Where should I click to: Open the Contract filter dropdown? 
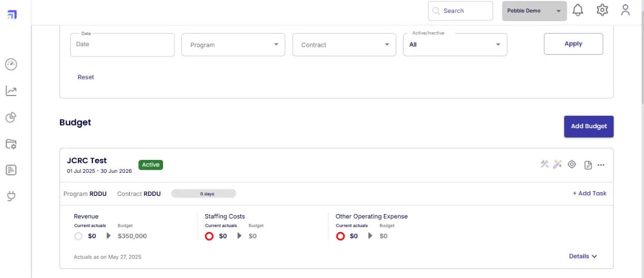pos(344,45)
